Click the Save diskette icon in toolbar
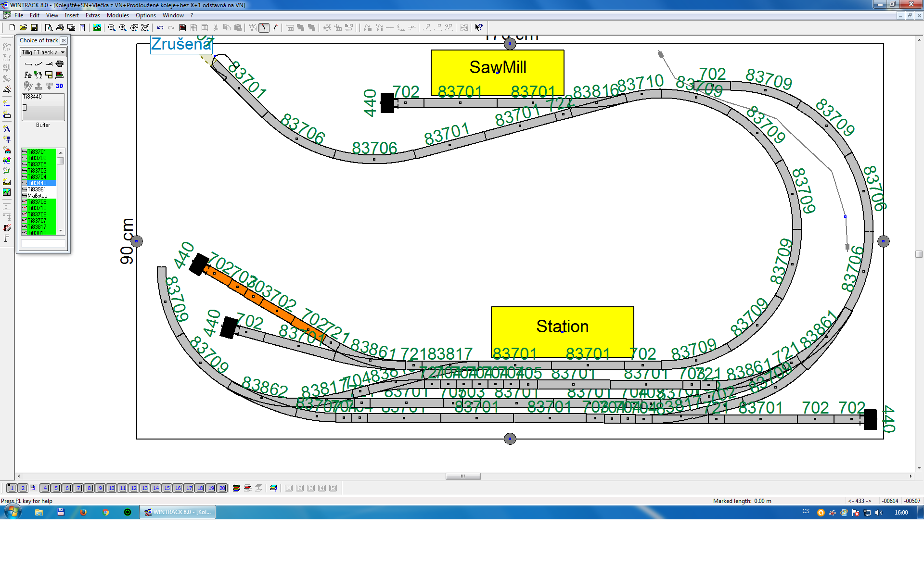The height and width of the screenshot is (578, 924). (x=34, y=28)
